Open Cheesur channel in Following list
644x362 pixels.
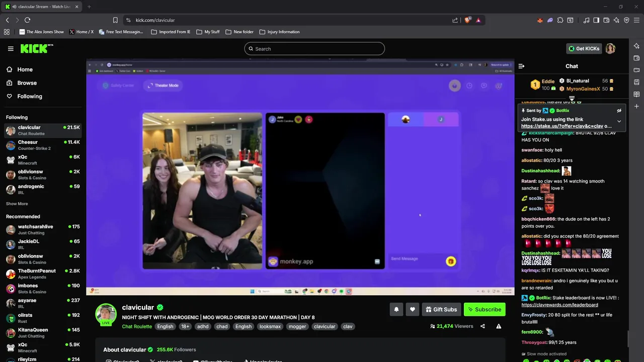(43, 145)
